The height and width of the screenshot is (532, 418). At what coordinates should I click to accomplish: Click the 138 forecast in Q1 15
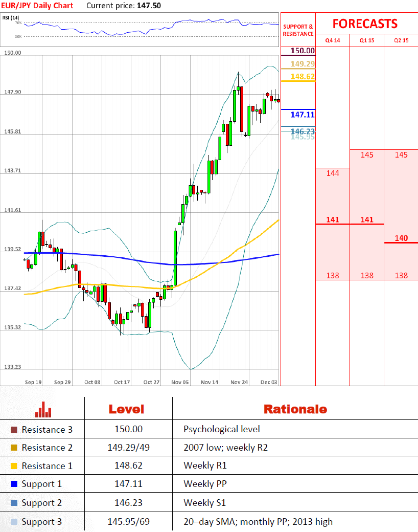tap(367, 276)
